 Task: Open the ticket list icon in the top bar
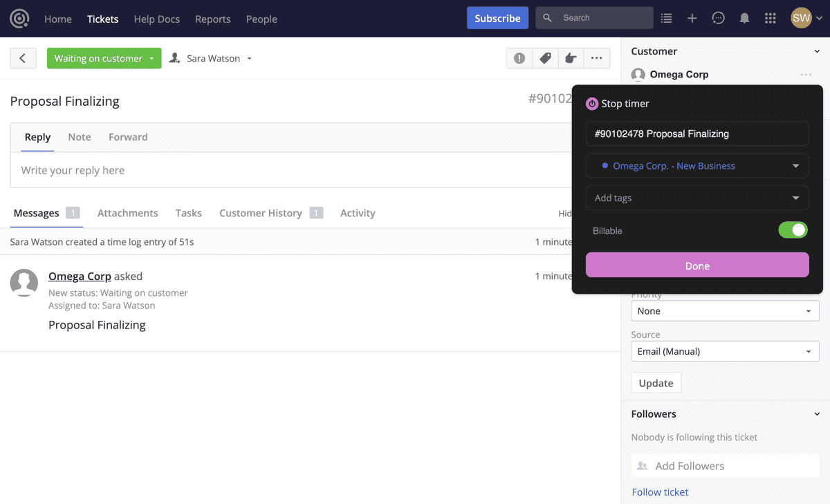click(666, 18)
